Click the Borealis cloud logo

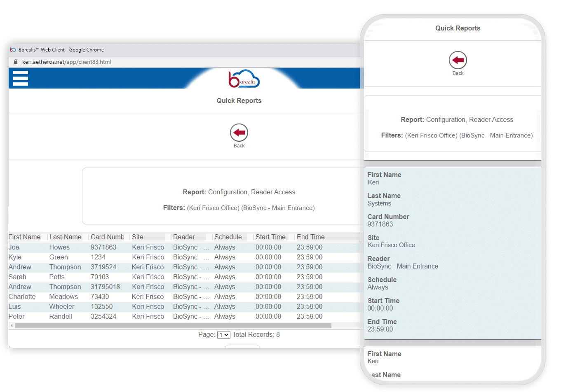tap(244, 79)
